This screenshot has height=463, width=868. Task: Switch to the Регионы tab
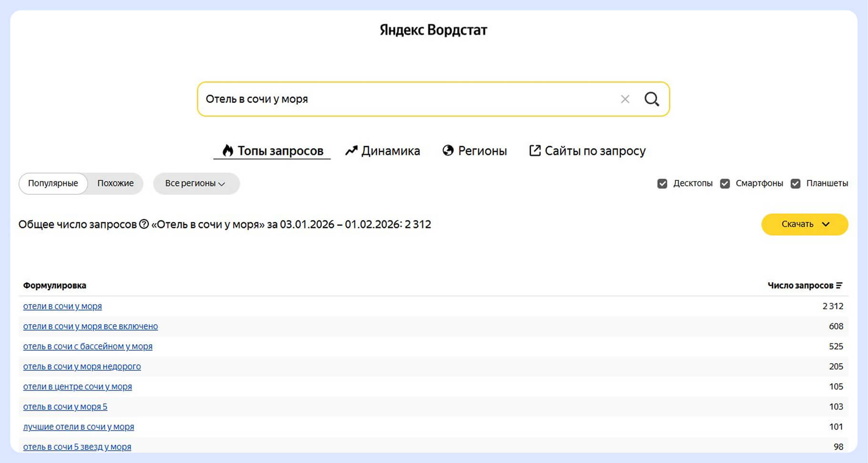475,151
